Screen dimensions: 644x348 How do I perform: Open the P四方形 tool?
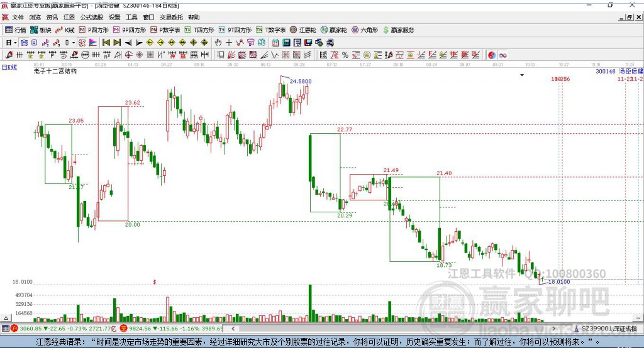pos(94,30)
